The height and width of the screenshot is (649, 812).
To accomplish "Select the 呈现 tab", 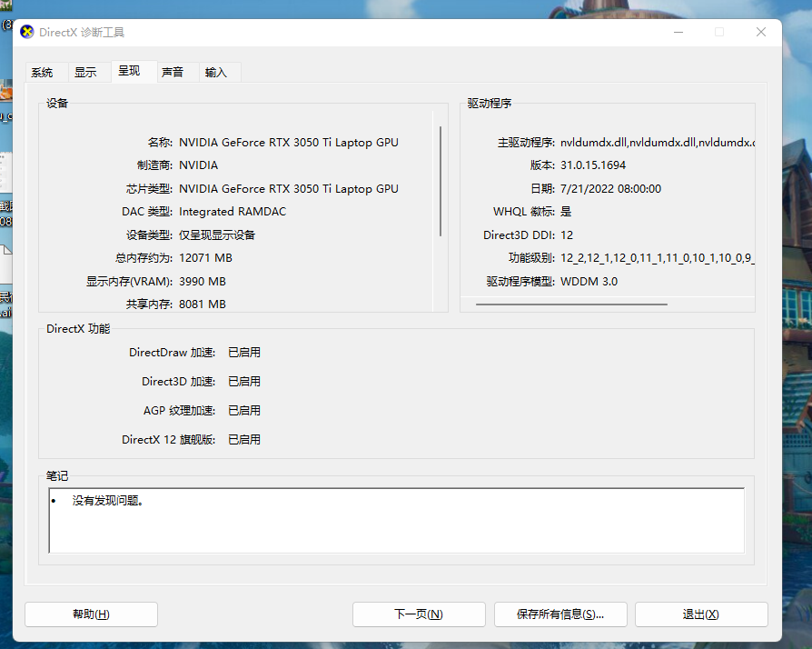I will (129, 71).
